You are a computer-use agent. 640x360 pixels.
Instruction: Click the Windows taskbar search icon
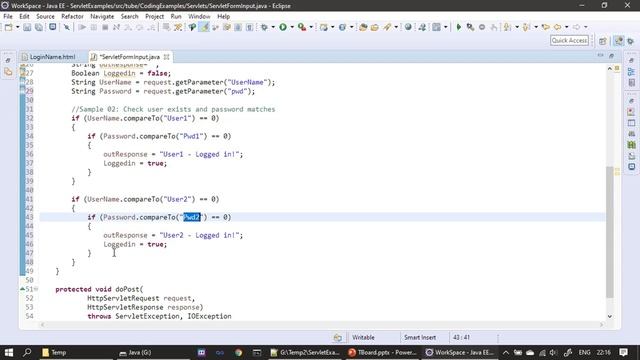click(x=27, y=352)
